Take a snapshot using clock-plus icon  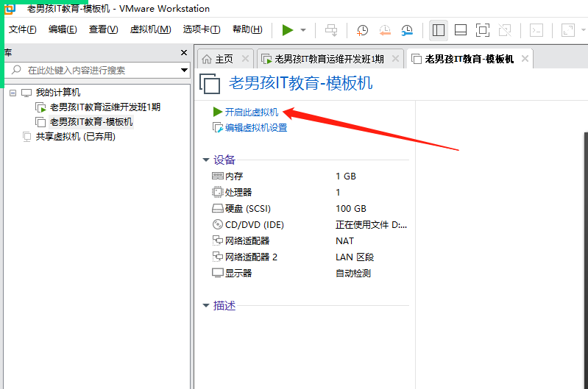click(x=362, y=30)
